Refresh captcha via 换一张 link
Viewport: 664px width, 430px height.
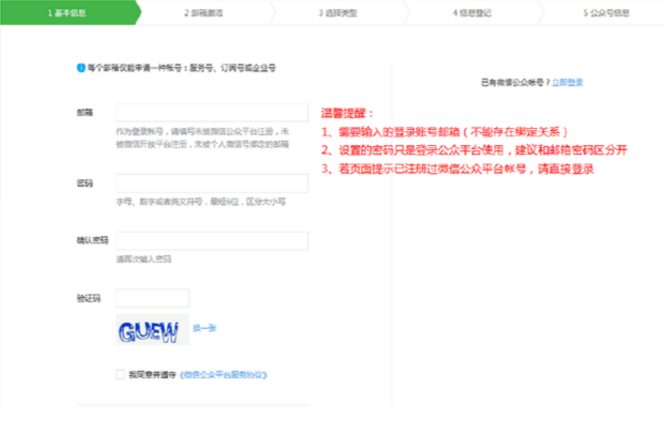point(204,328)
